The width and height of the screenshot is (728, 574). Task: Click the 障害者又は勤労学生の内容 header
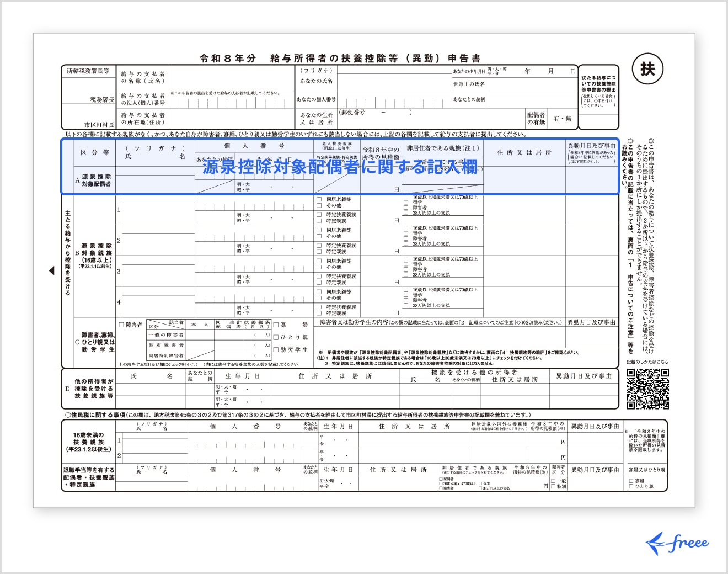[x=441, y=322]
